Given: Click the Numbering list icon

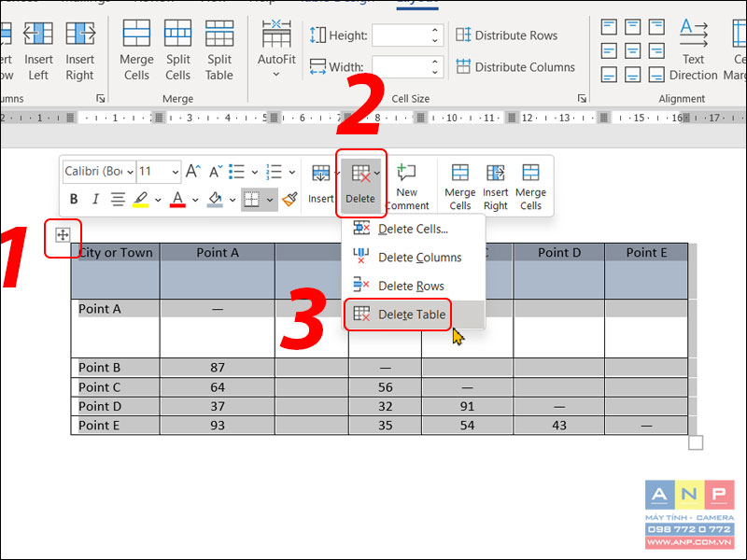Looking at the screenshot, I should pos(274,172).
